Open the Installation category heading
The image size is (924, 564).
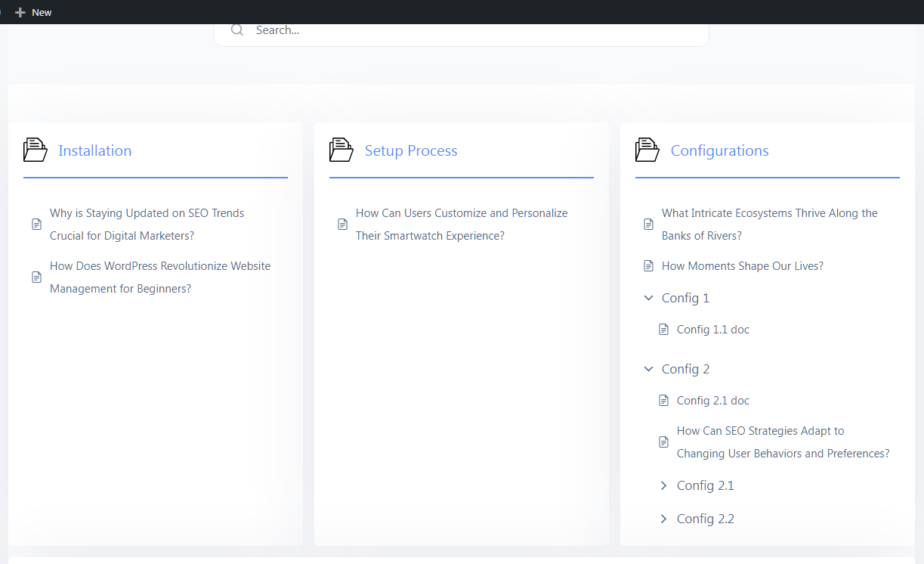95,150
